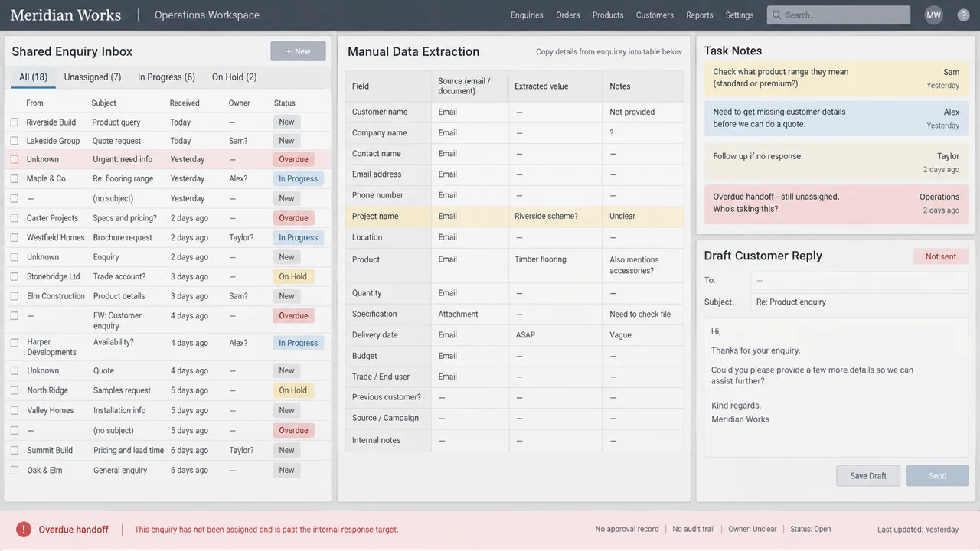Tick the Riverside Build checkbox
Screen dimensions: 980x551
(14, 122)
